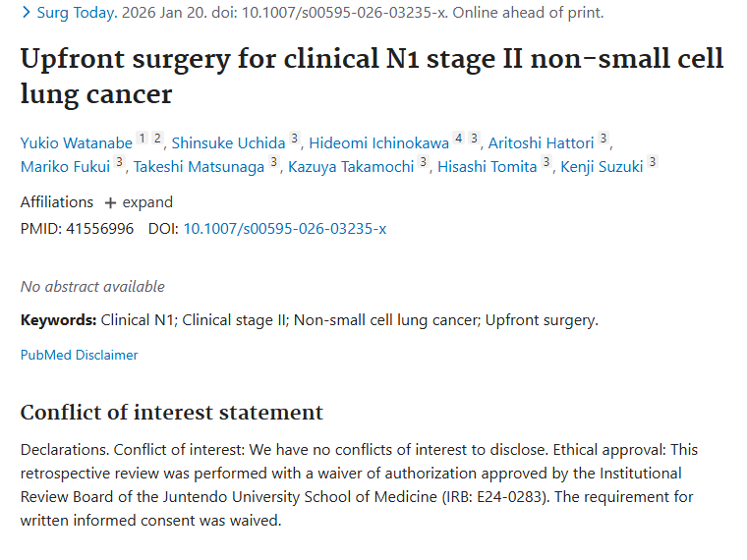Screen dimensions: 747x560
Task: Open author Takeshi Matsunaga's link
Action: click(199, 167)
